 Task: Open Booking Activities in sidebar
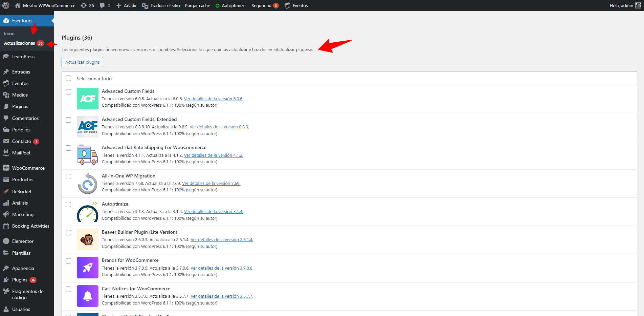[27, 226]
